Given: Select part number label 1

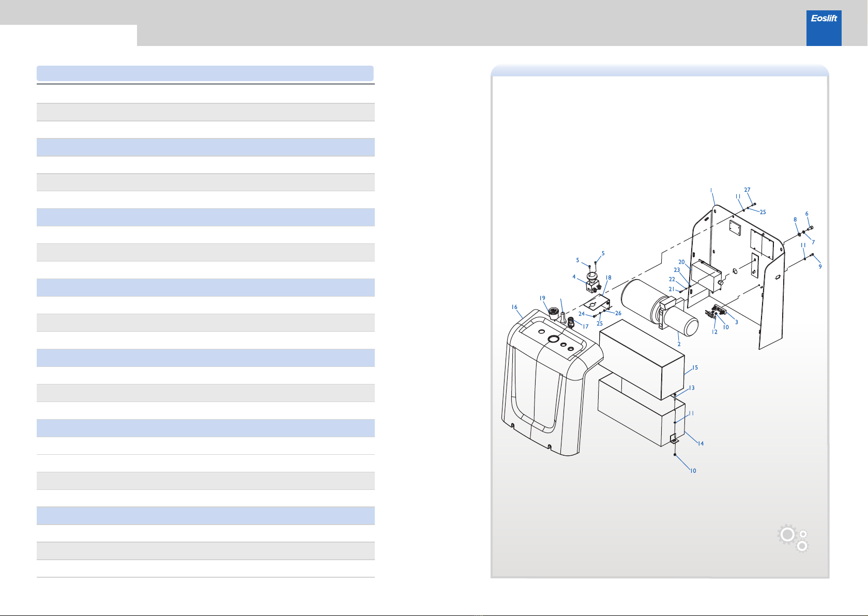Looking at the screenshot, I should click(x=711, y=191).
